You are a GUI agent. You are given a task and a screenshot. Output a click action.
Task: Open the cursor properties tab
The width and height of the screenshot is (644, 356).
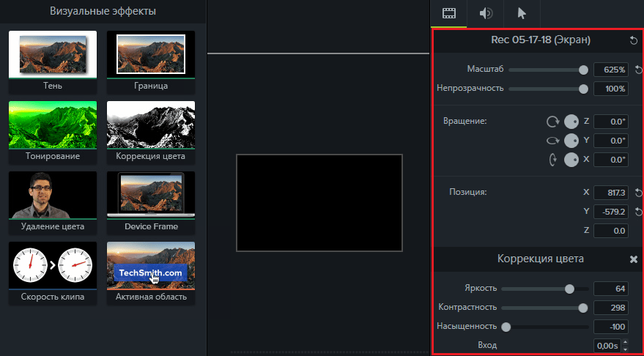pos(522,13)
